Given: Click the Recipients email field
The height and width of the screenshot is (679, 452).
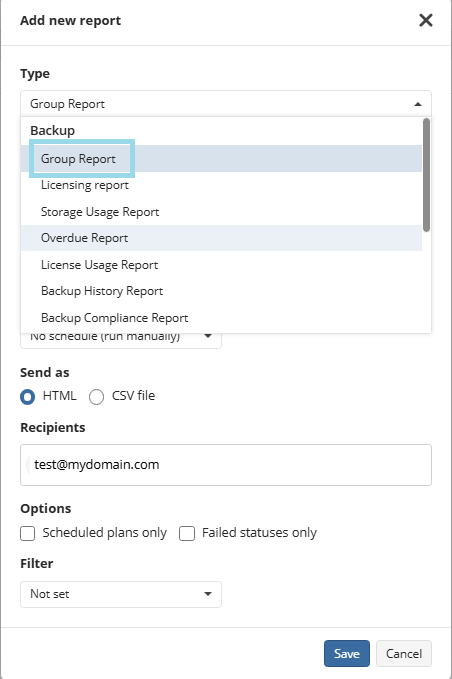Looking at the screenshot, I should (226, 465).
